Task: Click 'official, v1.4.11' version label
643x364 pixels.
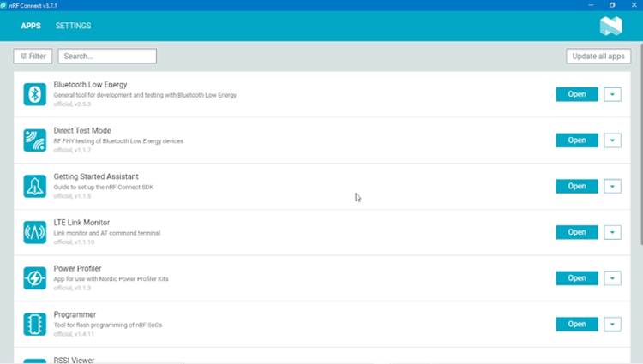Action: (x=74, y=334)
